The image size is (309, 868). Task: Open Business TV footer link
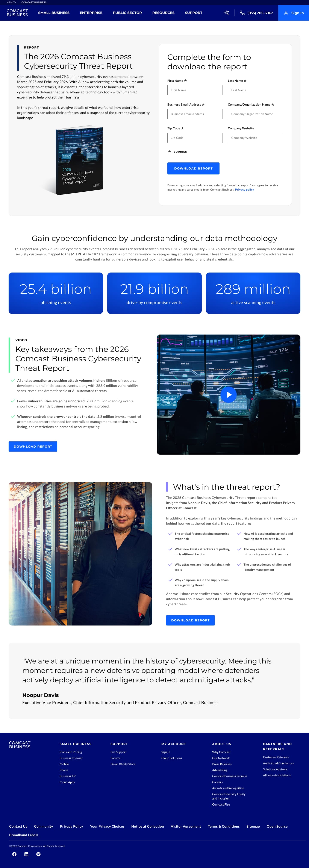(68, 776)
